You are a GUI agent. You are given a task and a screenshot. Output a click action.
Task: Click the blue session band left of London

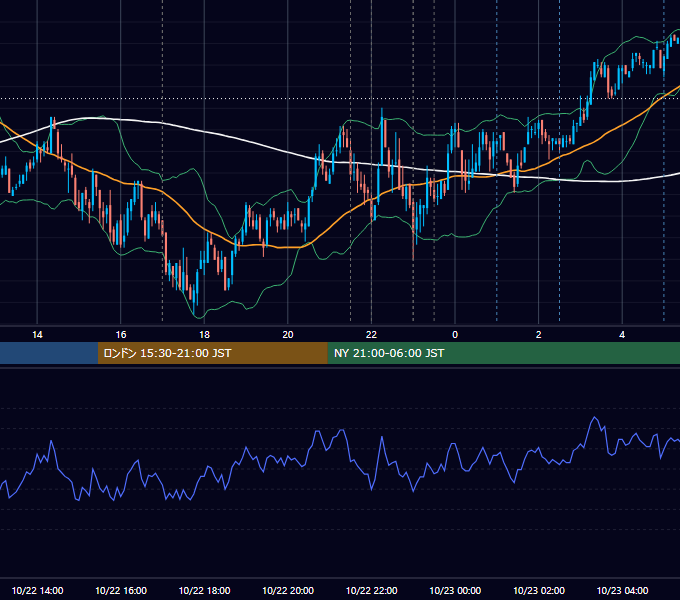pos(49,353)
